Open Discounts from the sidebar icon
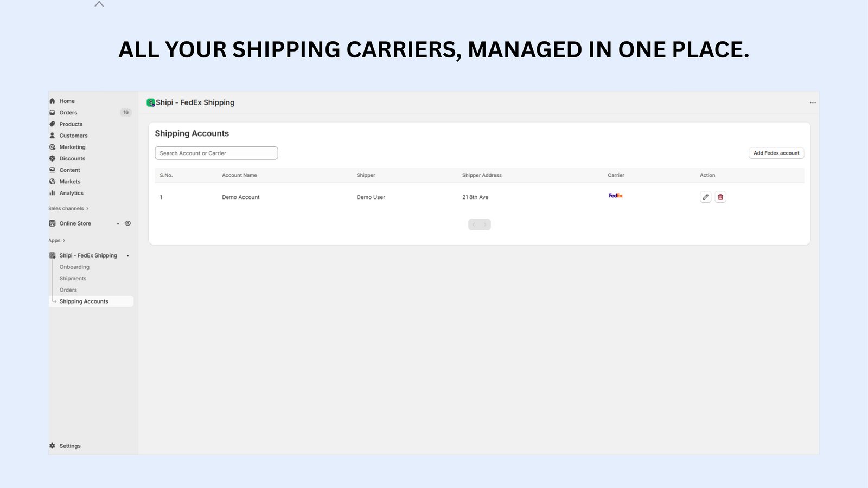868x488 pixels. click(52, 158)
